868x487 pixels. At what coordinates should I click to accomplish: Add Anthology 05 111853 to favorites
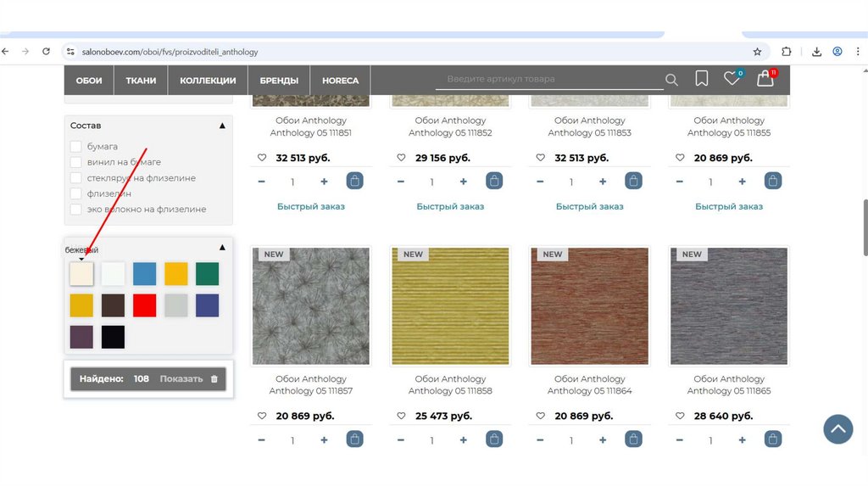[x=541, y=158]
